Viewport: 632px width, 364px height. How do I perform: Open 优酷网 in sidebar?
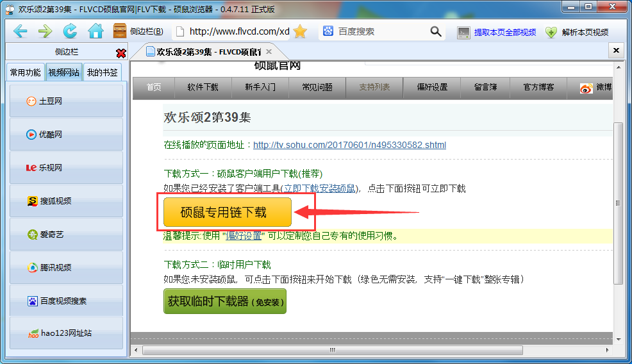point(66,134)
